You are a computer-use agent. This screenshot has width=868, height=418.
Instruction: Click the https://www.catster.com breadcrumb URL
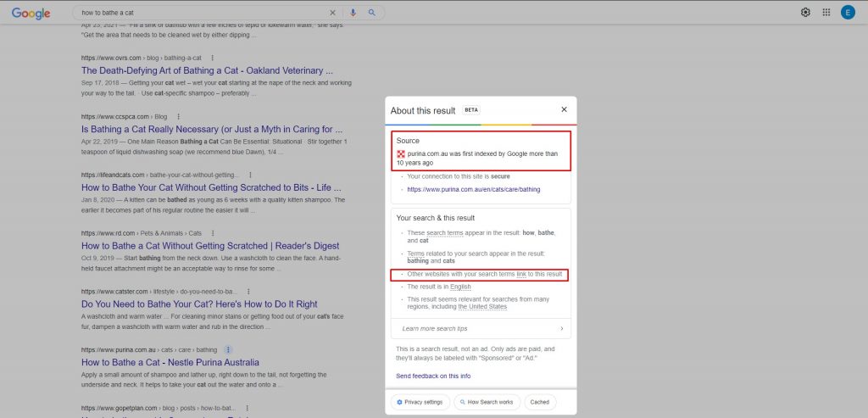coord(159,292)
